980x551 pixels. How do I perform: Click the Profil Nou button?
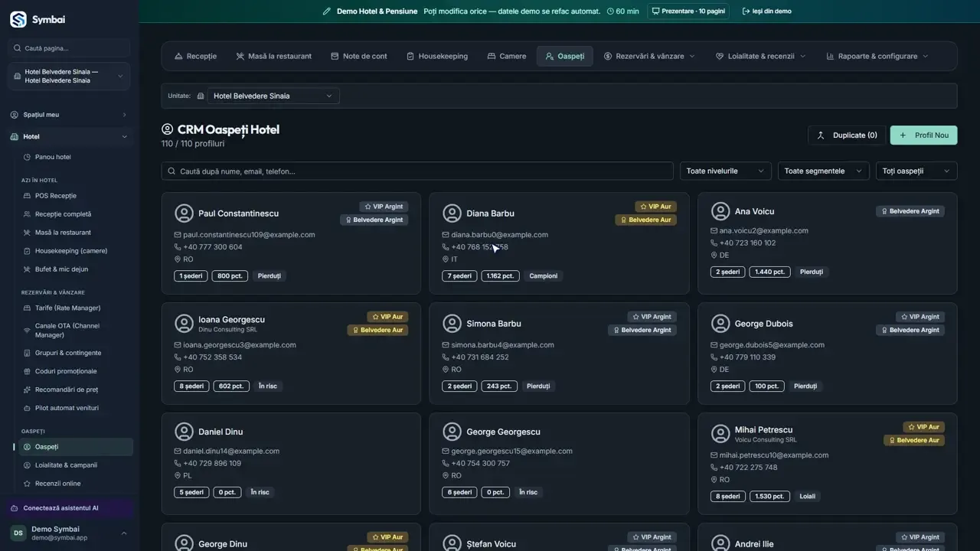tap(923, 135)
